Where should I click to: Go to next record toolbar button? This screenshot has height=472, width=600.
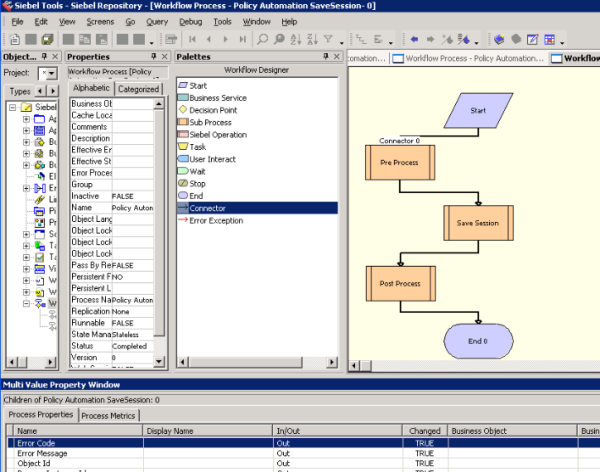pos(226,39)
